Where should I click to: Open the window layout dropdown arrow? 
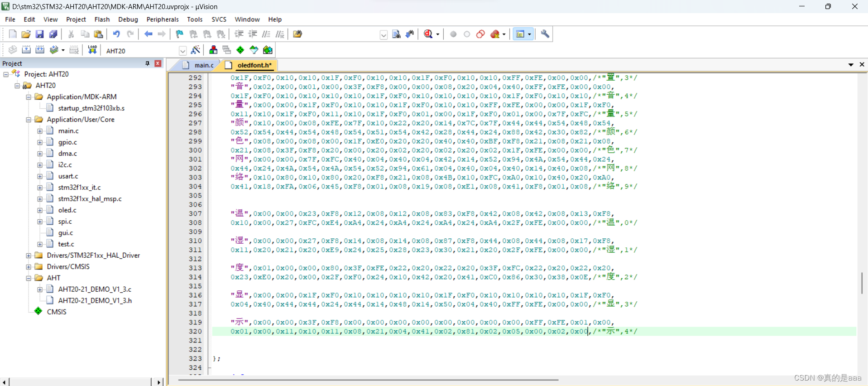(529, 34)
